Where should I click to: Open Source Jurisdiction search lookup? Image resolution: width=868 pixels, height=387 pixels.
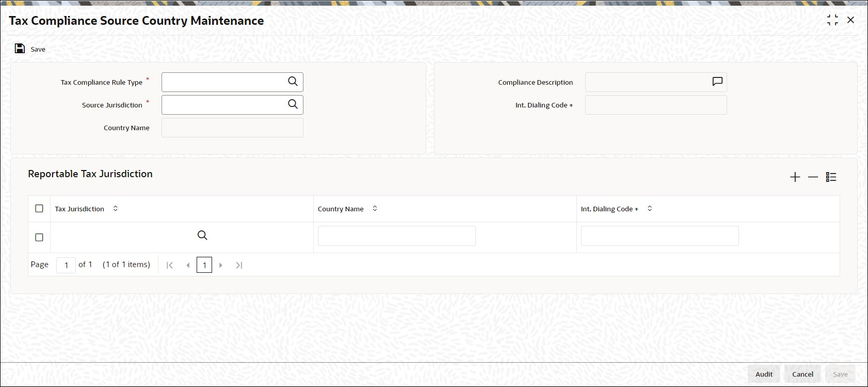(x=293, y=104)
